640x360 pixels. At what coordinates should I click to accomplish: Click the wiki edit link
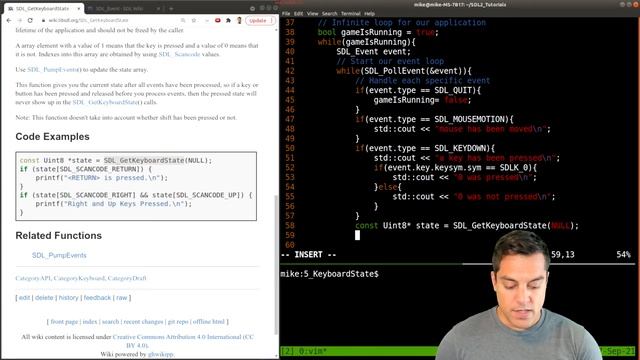24,298
